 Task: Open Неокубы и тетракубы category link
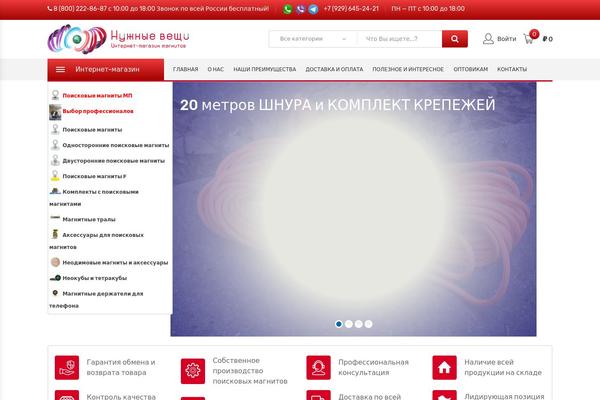pos(95,278)
